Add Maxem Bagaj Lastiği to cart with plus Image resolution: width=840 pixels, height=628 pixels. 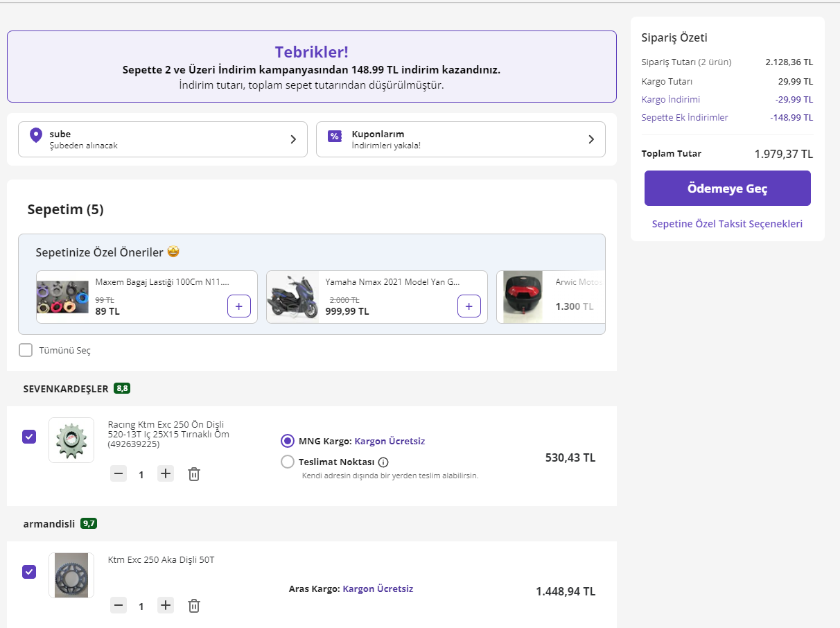point(239,306)
